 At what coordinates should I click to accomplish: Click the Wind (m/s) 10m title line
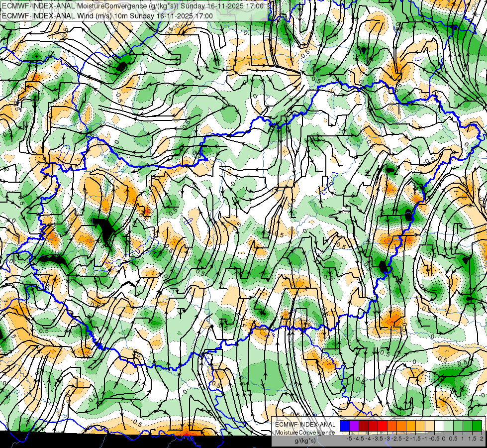(x=107, y=16)
